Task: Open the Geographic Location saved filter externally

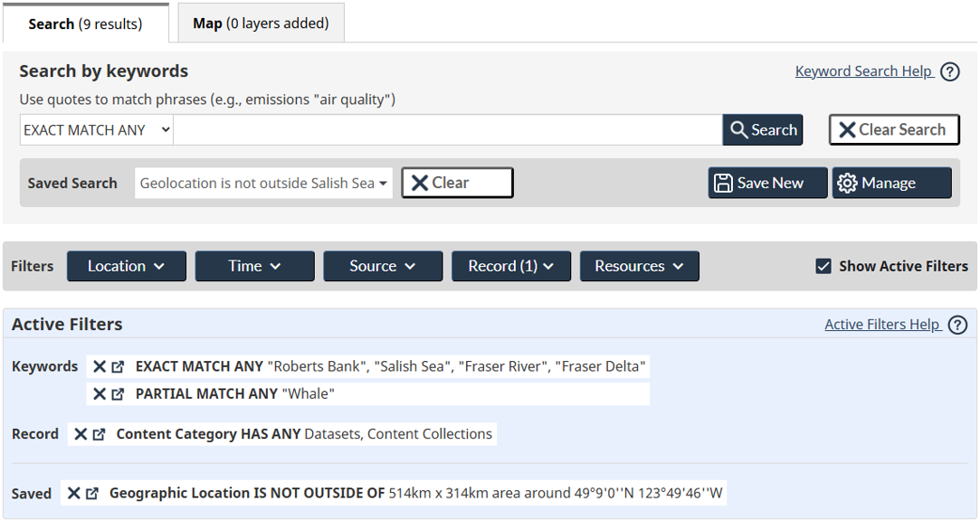Action: pos(94,493)
